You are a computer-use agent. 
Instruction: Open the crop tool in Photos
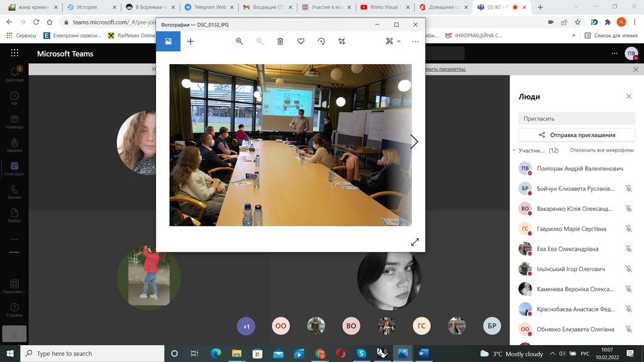point(341,41)
